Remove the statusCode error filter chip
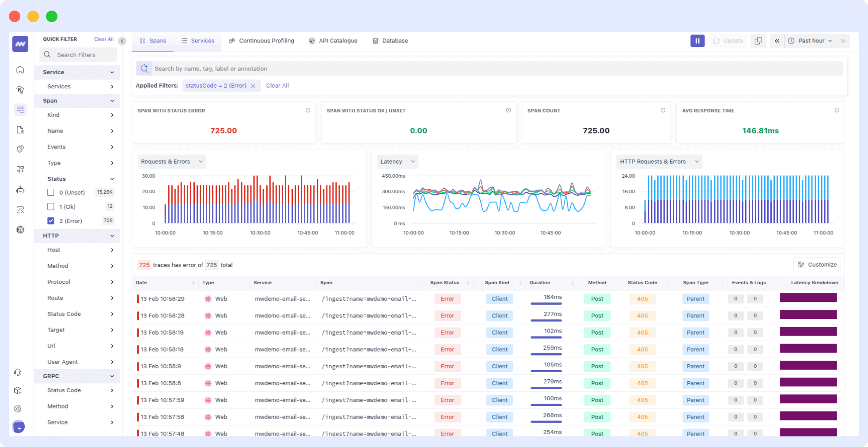 (x=253, y=86)
